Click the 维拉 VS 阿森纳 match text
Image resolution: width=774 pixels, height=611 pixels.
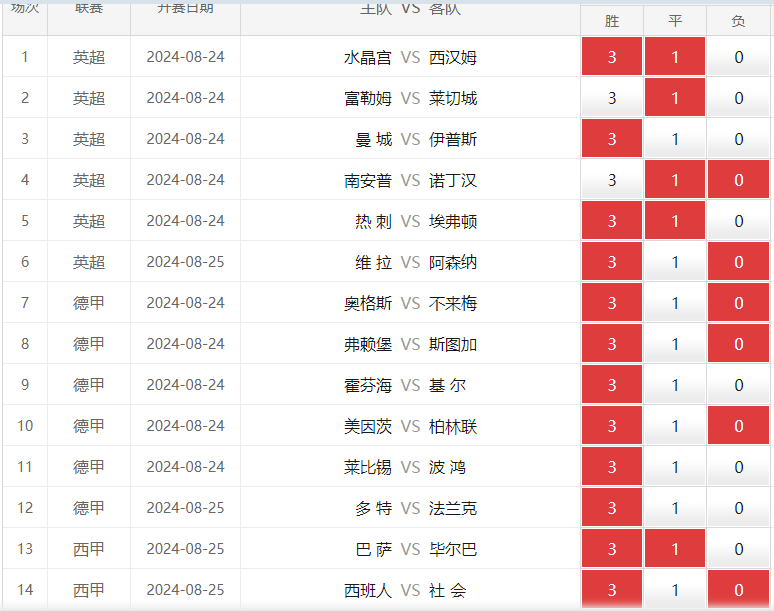[416, 262]
